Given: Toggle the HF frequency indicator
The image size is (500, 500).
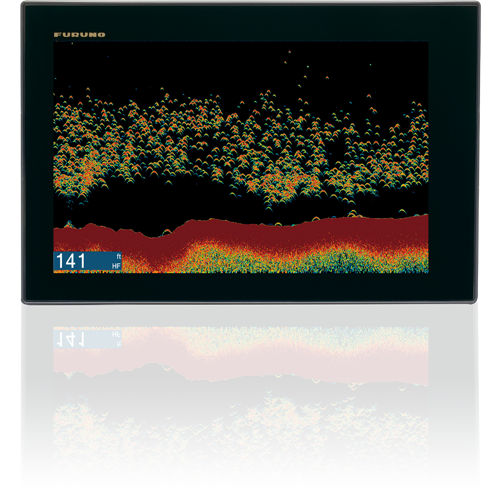Looking at the screenshot, I should tap(116, 266).
